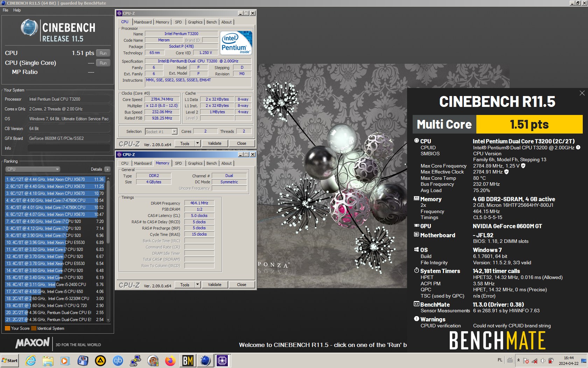
Task: Click the yellow 1.51 pts score banner
Action: [529, 124]
